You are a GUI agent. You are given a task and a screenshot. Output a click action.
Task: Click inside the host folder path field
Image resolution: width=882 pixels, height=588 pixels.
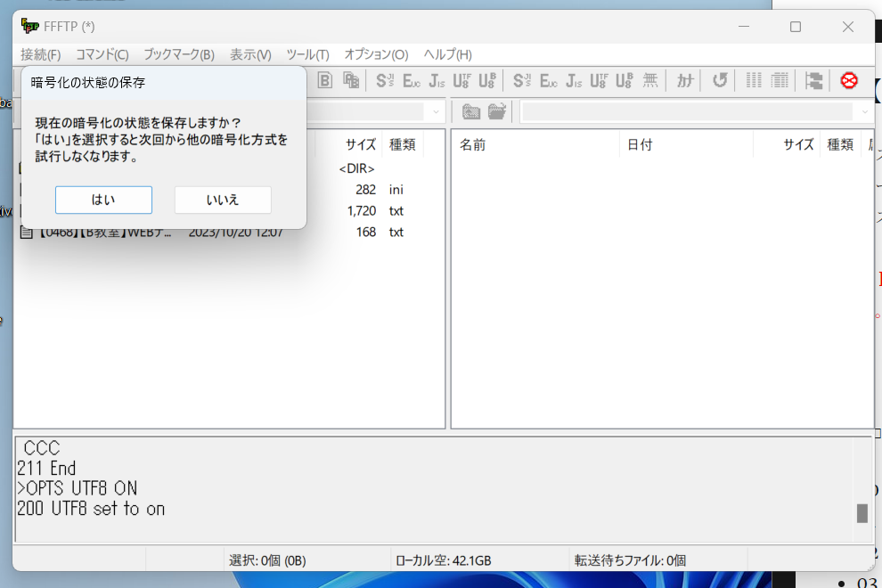[x=688, y=112]
